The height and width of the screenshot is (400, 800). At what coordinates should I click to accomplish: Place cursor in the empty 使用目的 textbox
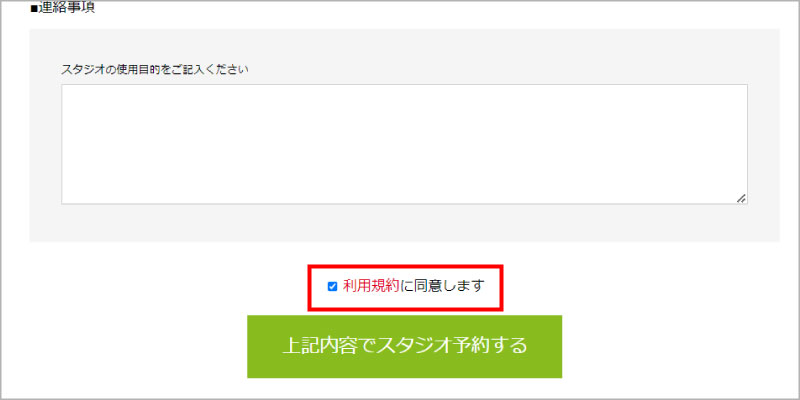point(405,144)
